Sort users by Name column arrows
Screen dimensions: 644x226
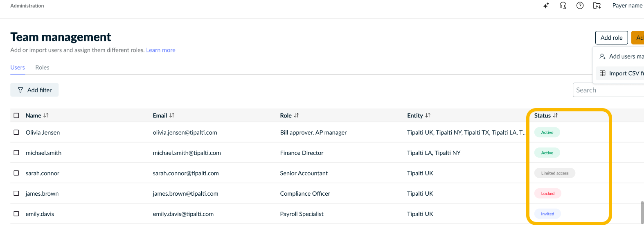[x=46, y=115]
